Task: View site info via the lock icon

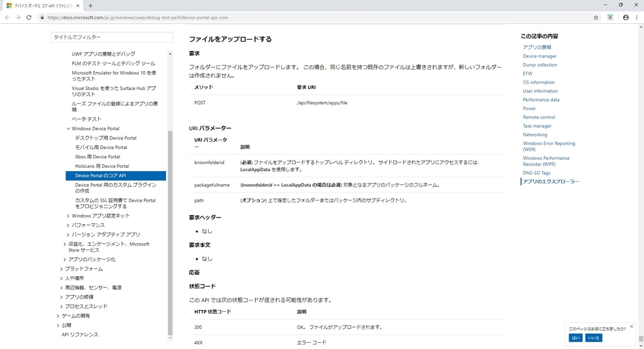Action: tap(42, 18)
